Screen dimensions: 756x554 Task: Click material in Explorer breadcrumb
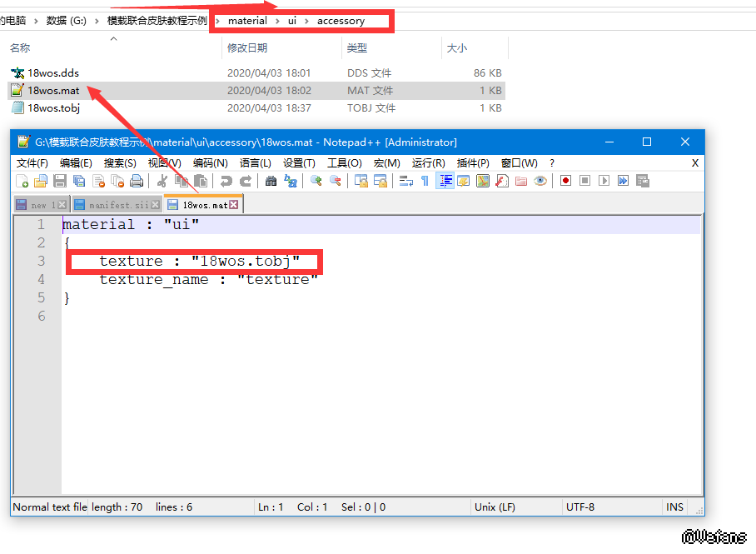[x=247, y=21]
